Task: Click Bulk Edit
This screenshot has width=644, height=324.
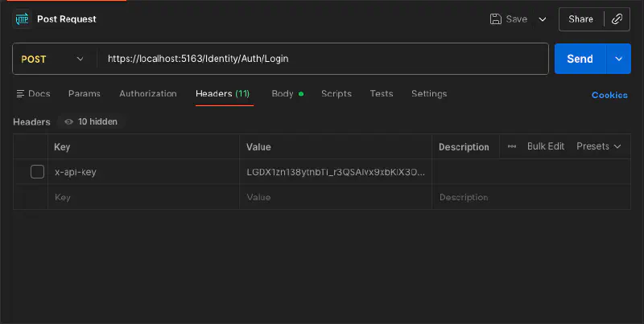Action: click(546, 146)
